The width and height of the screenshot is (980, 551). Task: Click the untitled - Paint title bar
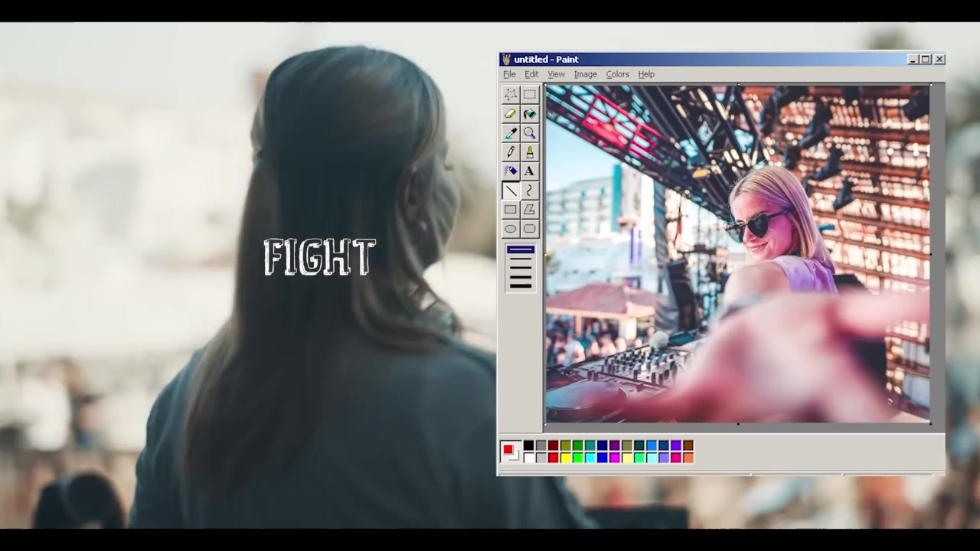point(721,59)
